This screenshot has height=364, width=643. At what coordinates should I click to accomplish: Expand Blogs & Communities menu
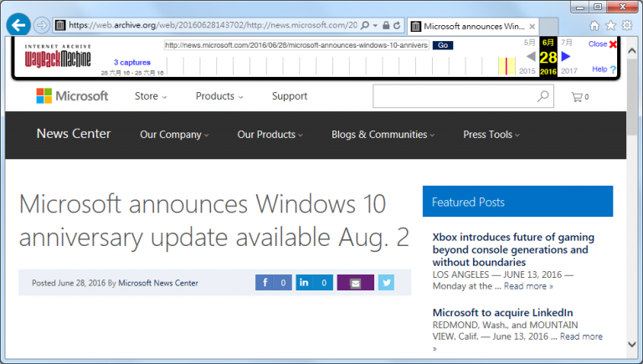383,135
